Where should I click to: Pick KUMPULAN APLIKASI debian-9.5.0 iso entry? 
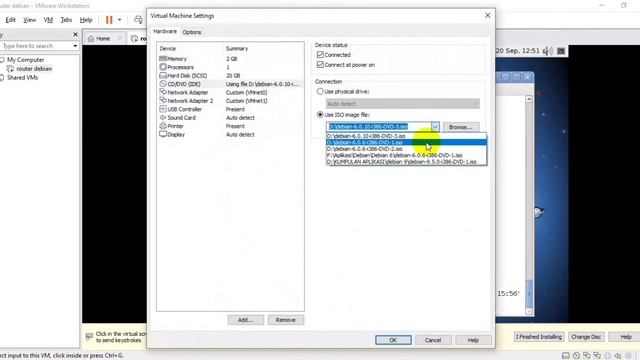click(x=406, y=162)
